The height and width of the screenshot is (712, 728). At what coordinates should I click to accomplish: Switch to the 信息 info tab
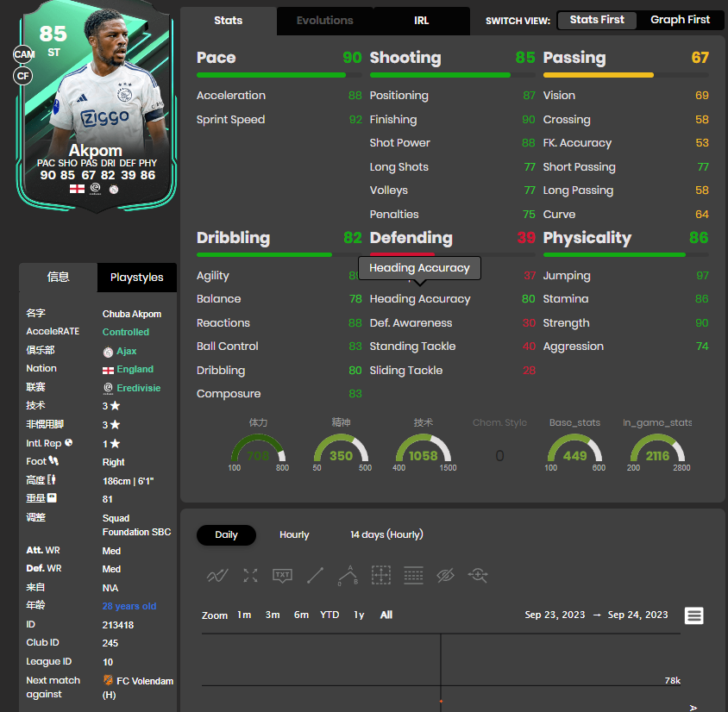click(x=58, y=278)
